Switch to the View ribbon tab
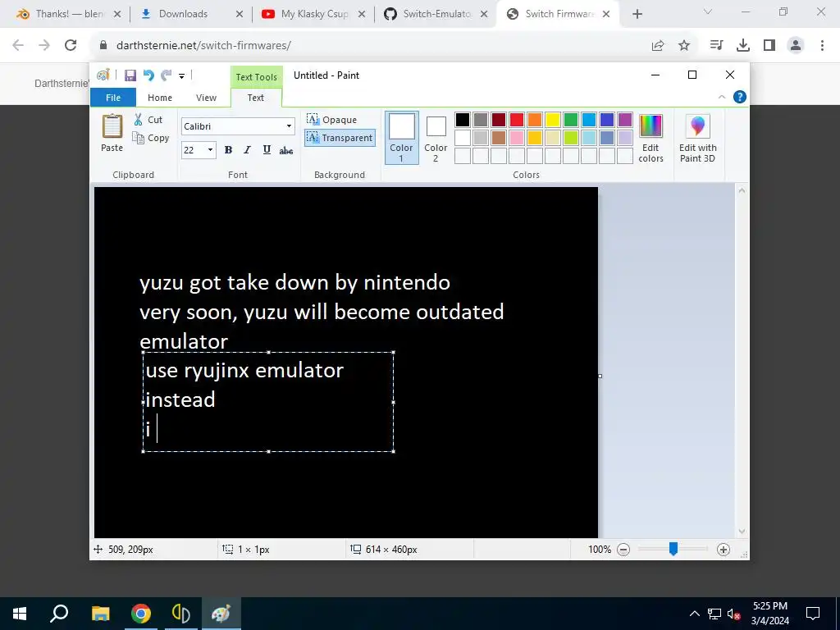840x630 pixels. coord(206,98)
